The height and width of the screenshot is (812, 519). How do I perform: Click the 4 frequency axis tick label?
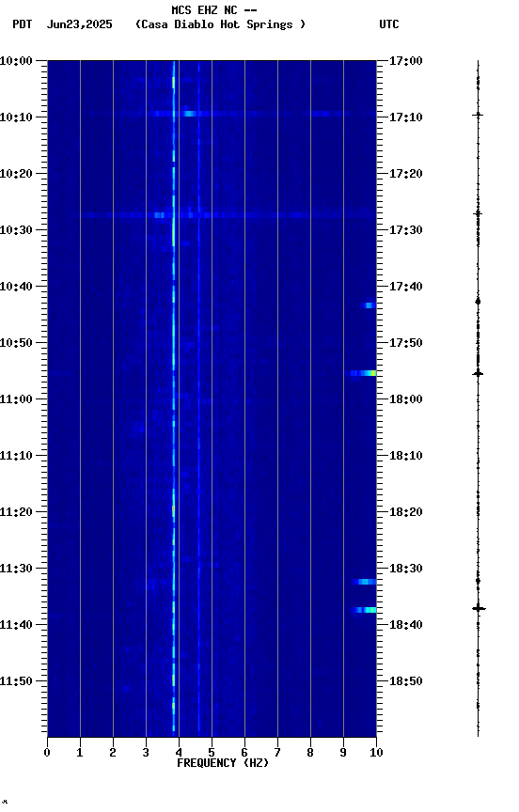point(179,753)
